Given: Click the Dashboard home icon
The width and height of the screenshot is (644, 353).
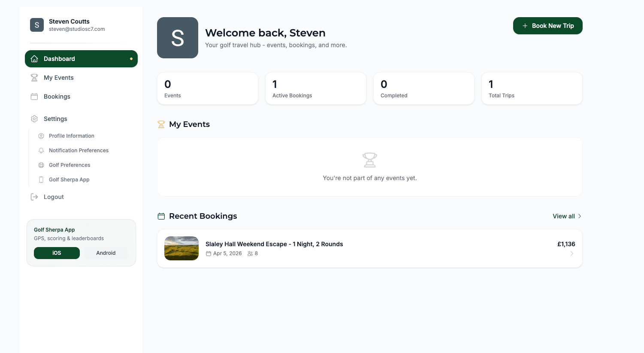Looking at the screenshot, I should [x=34, y=59].
